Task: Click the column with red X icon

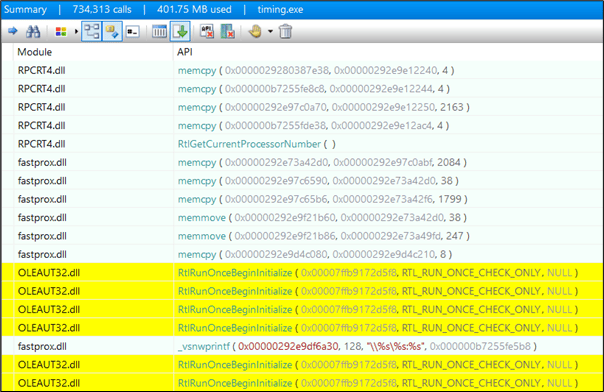Action: click(x=227, y=32)
